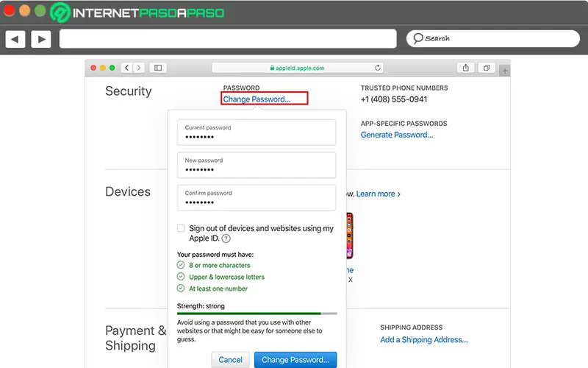The width and height of the screenshot is (588, 368).
Task: Toggle Safari sidebar icon
Action: [158, 68]
